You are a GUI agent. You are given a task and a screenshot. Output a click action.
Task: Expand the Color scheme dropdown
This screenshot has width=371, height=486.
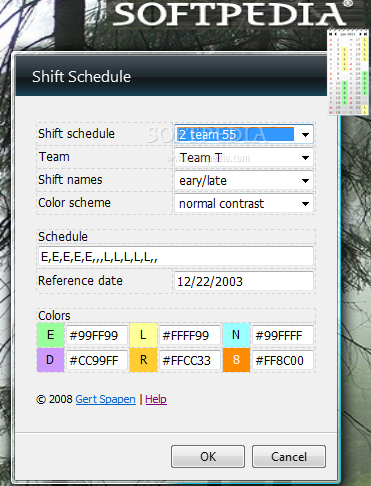pos(244,203)
